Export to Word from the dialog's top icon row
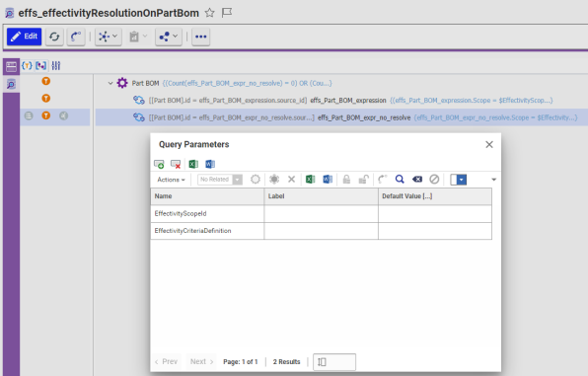 pyautogui.click(x=210, y=164)
